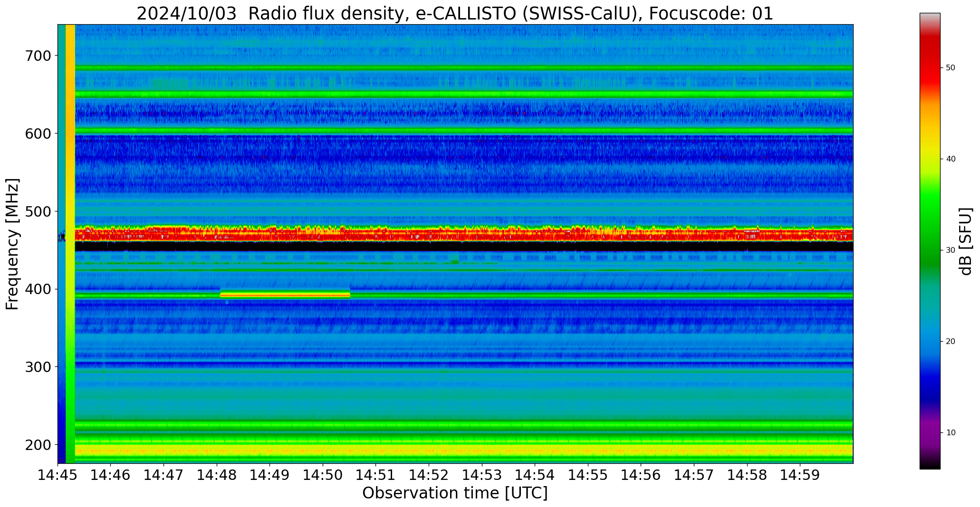Click the black band near 455 MHz
The width and height of the screenshot is (980, 507).
pos(464,246)
